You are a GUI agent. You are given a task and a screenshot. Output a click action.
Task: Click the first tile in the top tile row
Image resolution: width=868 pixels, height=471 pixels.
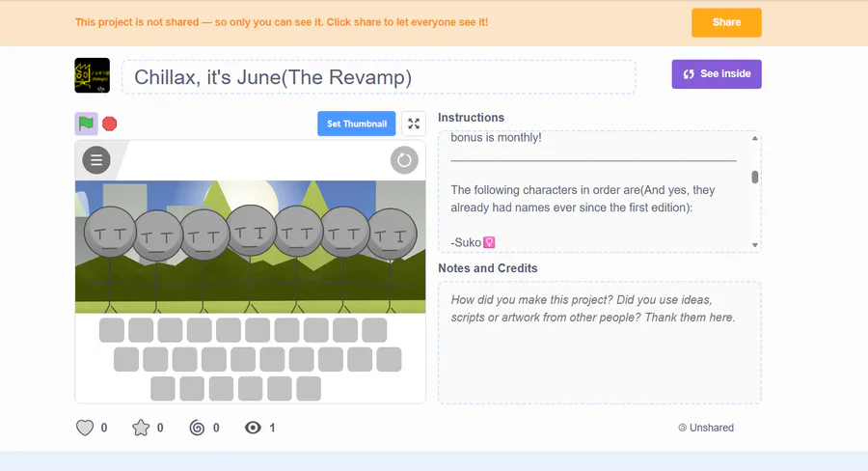(x=112, y=330)
